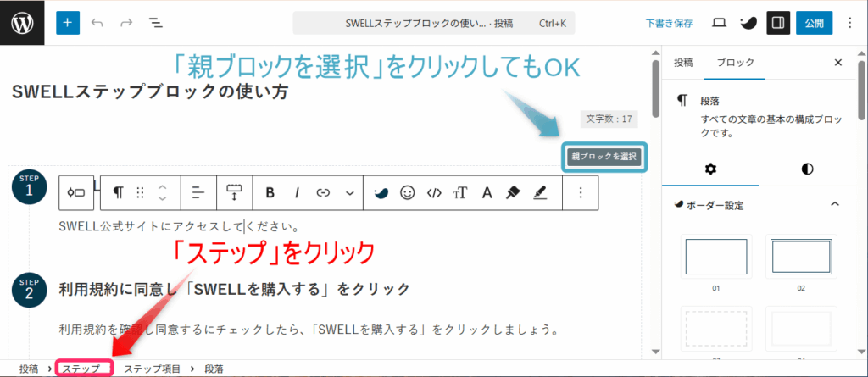Toggle italic formatting
The width and height of the screenshot is (868, 377).
pyautogui.click(x=297, y=193)
